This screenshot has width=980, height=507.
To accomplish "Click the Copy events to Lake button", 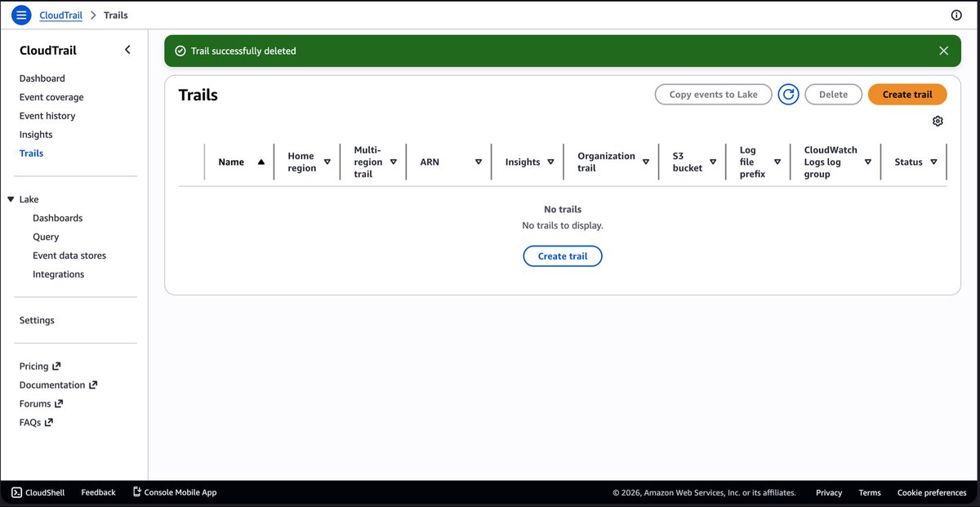I will pos(713,95).
